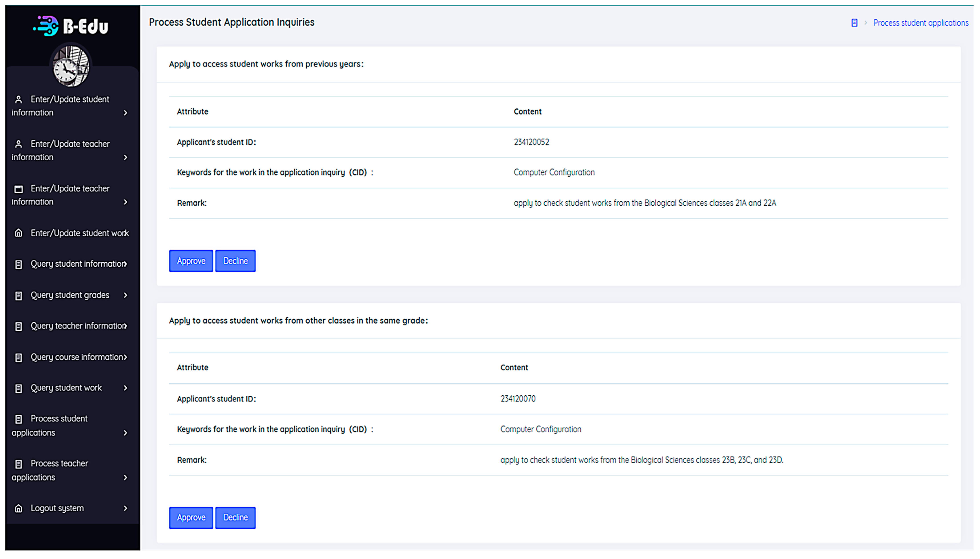The width and height of the screenshot is (980, 559).
Task: Click document icon beside Process student applications
Action: click(18, 419)
